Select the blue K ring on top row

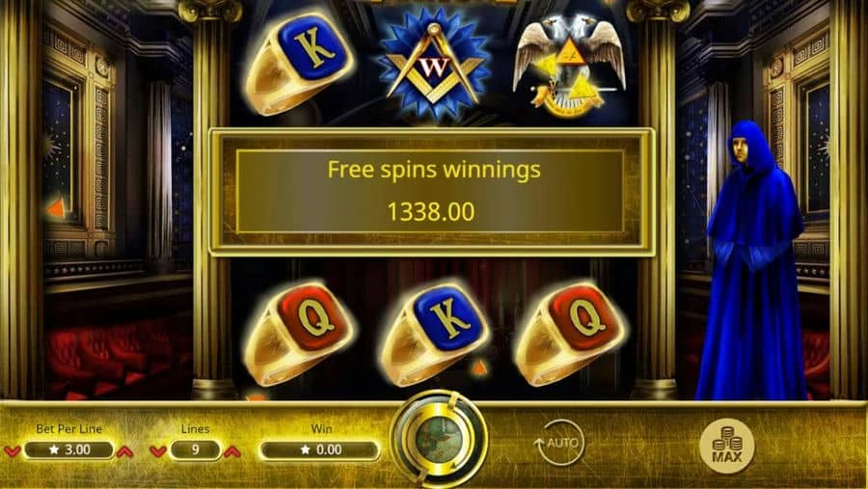pos(300,64)
